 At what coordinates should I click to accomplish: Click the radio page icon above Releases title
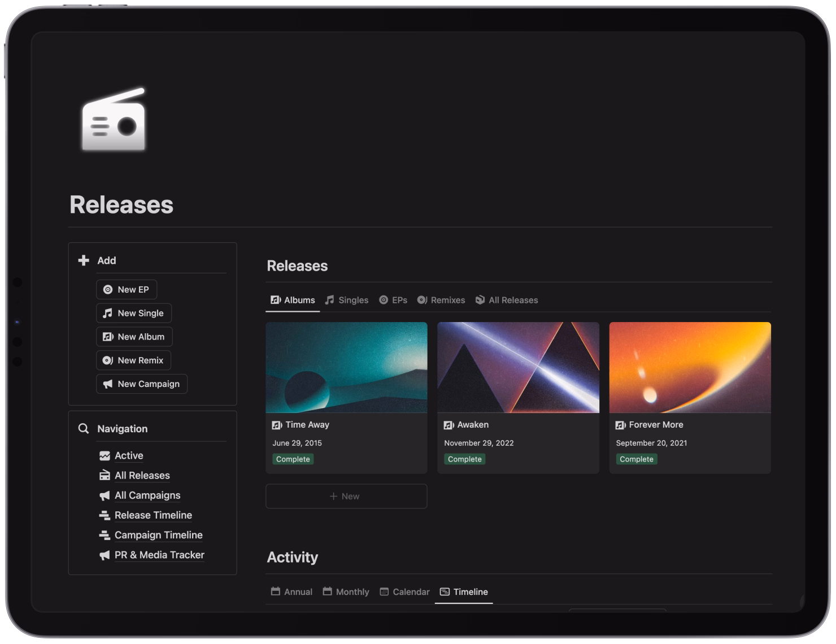tap(114, 119)
